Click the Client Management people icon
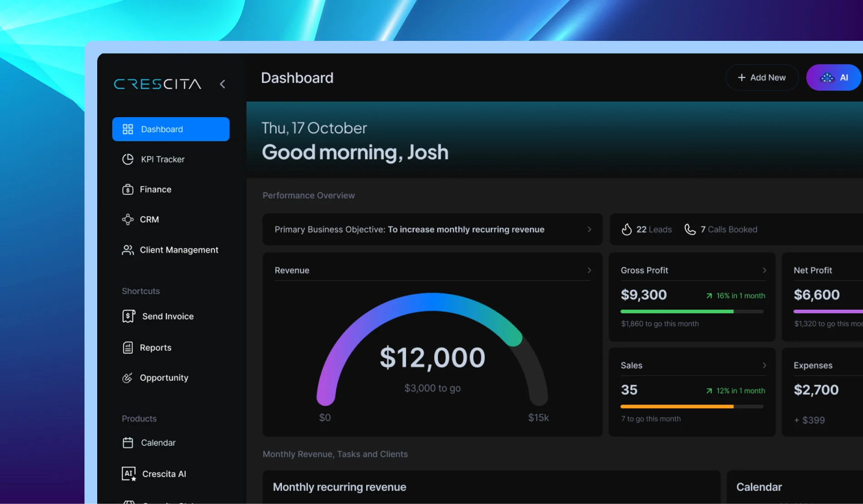 click(128, 250)
